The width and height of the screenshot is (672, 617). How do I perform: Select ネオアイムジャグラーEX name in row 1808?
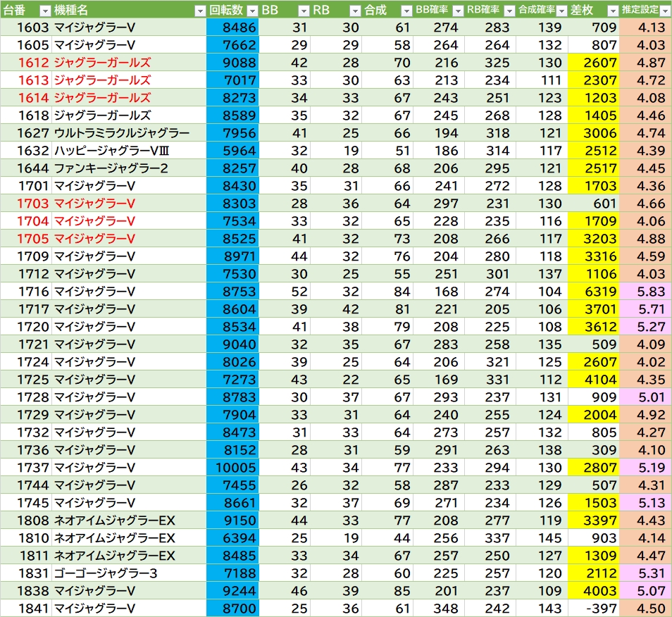click(x=129, y=521)
